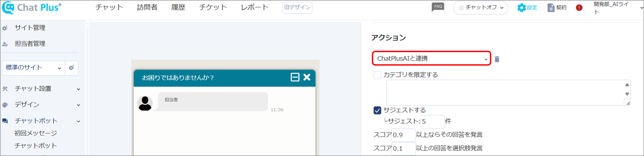Click the textarea scroll up arrow
Screen dimensions: 644x156
pos(627,85)
